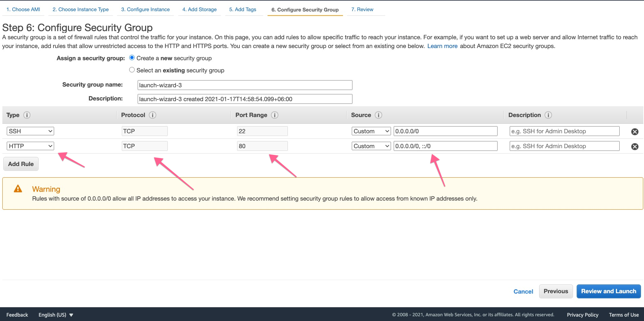Click the Protocol column info icon

[x=153, y=115]
